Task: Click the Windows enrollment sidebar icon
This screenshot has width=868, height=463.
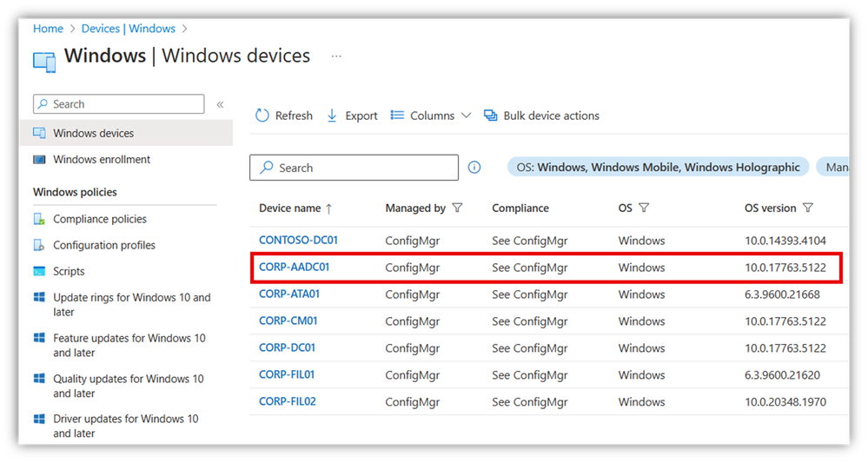Action: [x=39, y=159]
